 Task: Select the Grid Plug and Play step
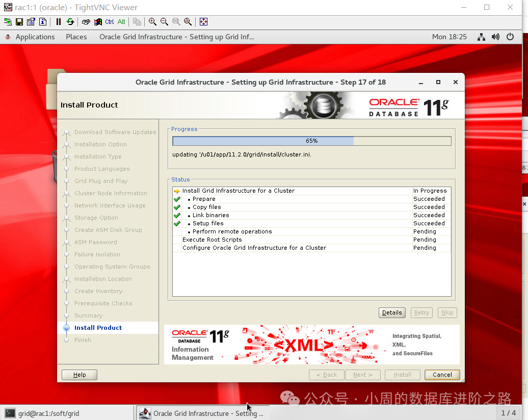click(x=101, y=181)
